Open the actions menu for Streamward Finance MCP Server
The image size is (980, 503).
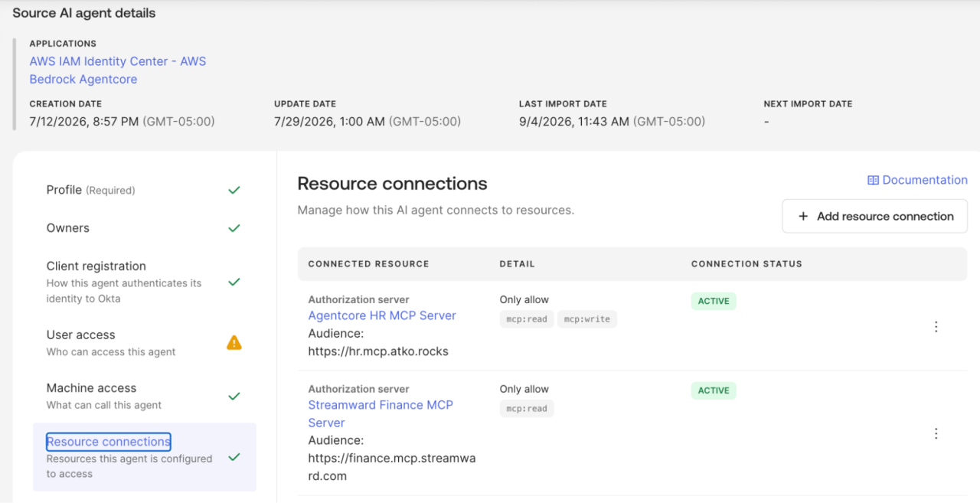pyautogui.click(x=936, y=433)
